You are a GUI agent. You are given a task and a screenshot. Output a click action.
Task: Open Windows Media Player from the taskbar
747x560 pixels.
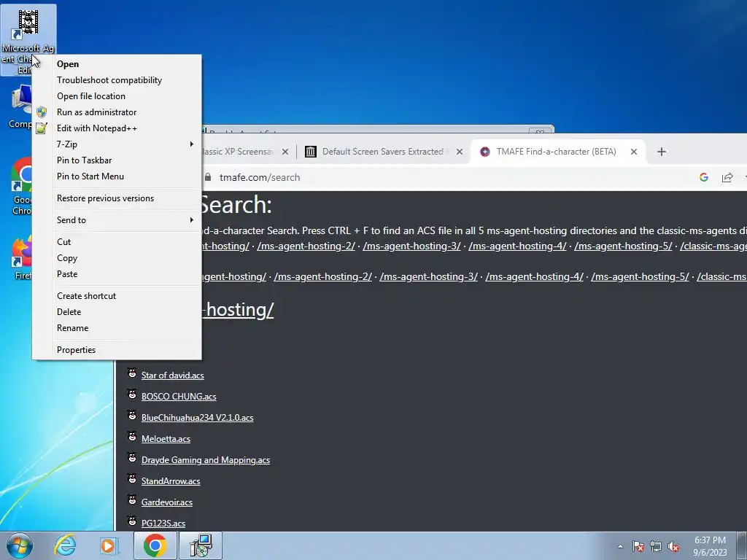tap(109, 545)
